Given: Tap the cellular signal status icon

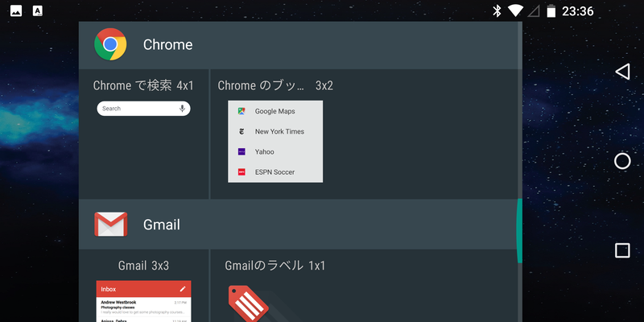Looking at the screenshot, I should click(534, 11).
